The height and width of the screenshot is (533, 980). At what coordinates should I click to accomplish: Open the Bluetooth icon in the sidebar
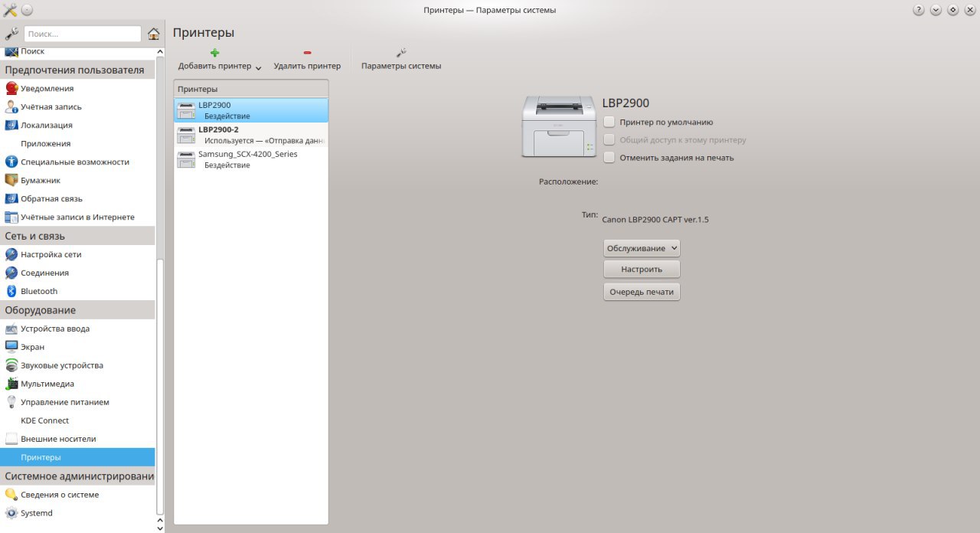tap(11, 291)
